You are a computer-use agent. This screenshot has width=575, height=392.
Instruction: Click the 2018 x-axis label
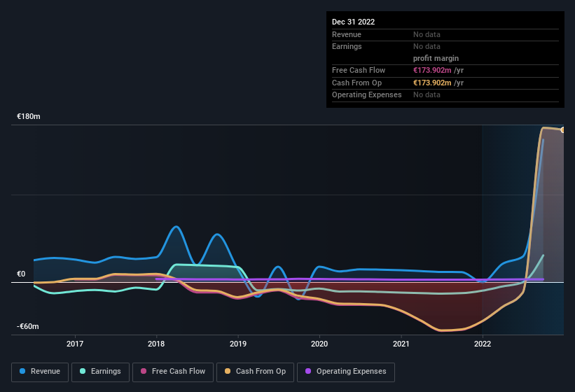pos(156,344)
